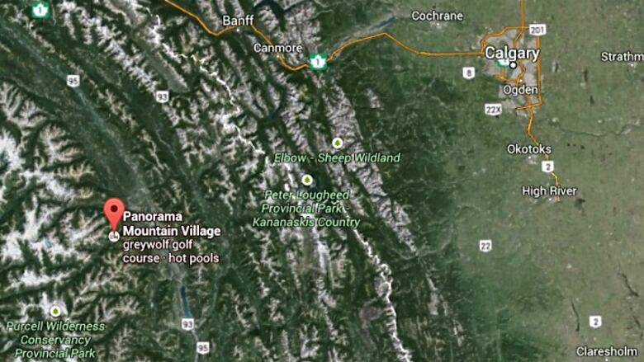Click the Banff town label
Viewport: 644px width, 362px height.
pos(238,21)
